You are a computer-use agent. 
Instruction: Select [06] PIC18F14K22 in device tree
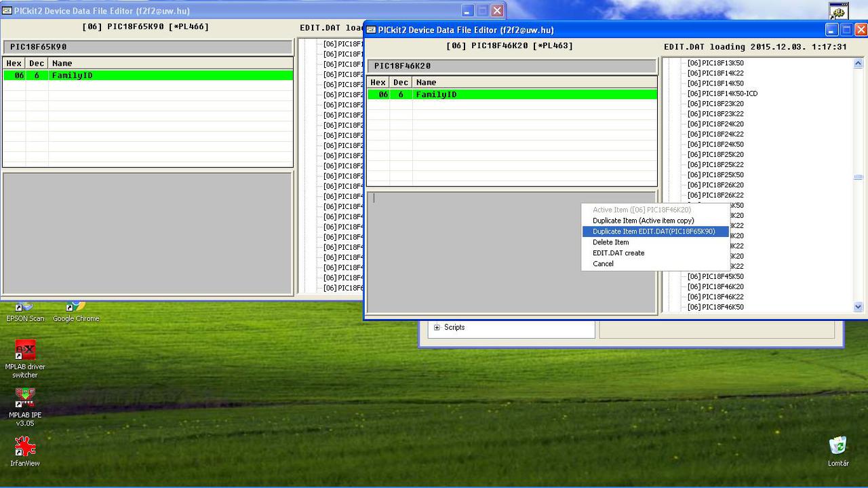pos(715,73)
